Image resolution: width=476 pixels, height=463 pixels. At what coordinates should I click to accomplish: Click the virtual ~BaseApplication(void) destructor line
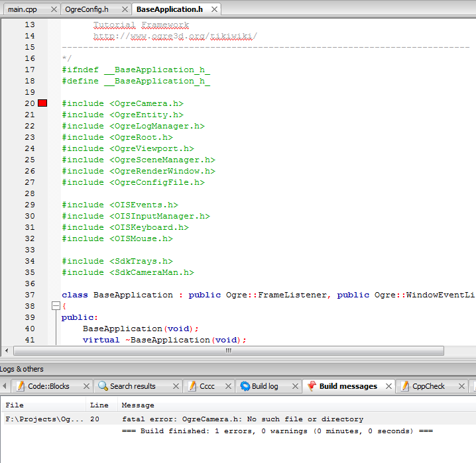click(164, 340)
